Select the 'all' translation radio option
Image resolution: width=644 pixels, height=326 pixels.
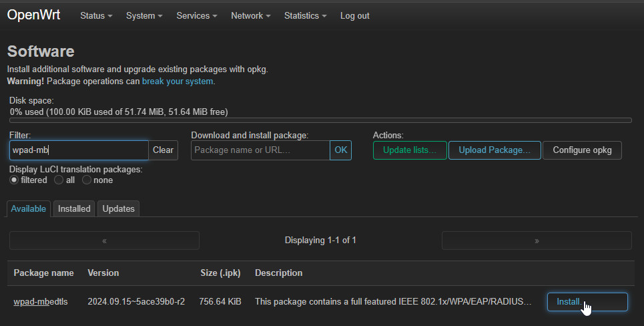click(x=59, y=180)
